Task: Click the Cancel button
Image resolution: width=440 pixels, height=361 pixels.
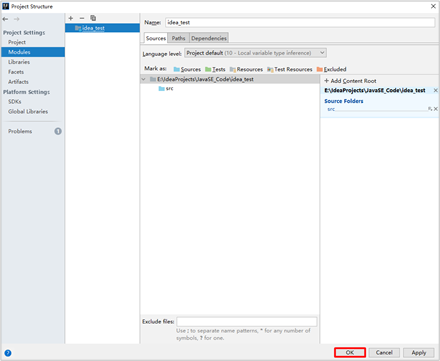Action: pos(384,352)
